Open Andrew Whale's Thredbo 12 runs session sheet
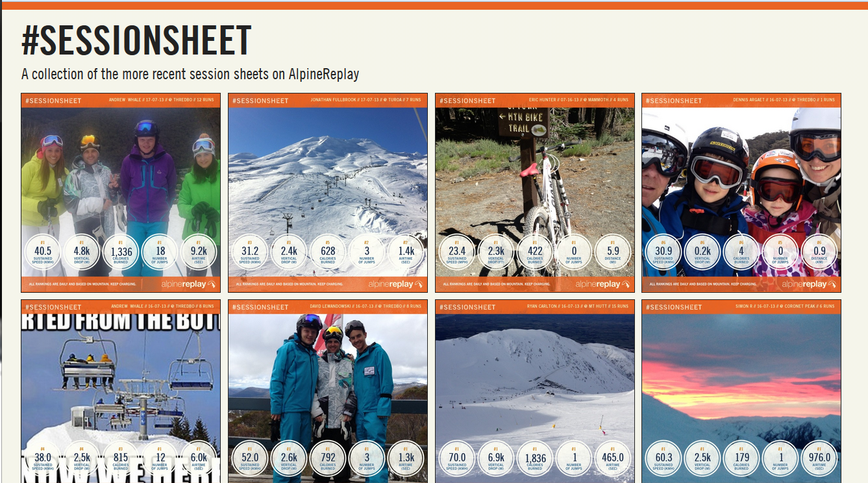868x483 pixels. click(121, 193)
